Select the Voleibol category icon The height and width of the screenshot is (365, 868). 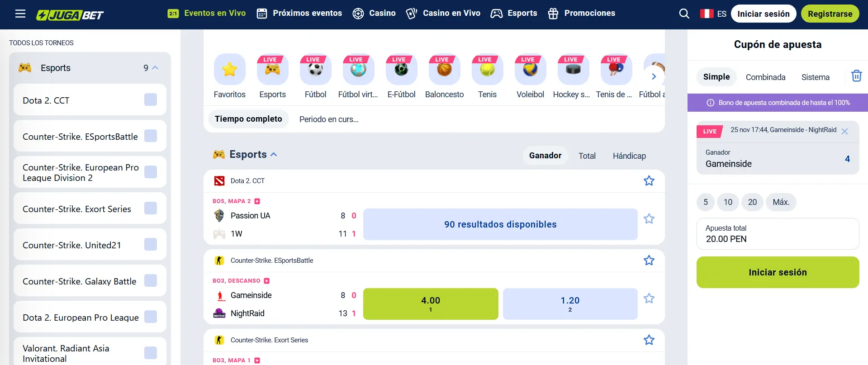[x=530, y=70]
